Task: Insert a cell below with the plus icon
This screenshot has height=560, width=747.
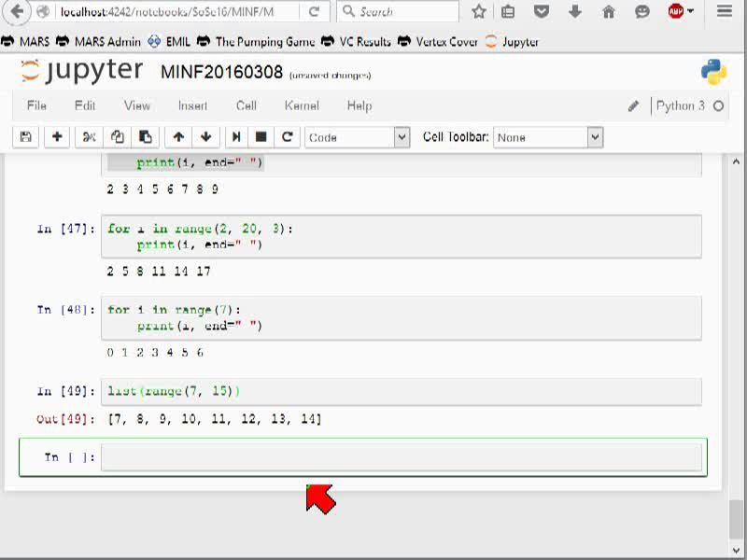Action: pyautogui.click(x=57, y=137)
